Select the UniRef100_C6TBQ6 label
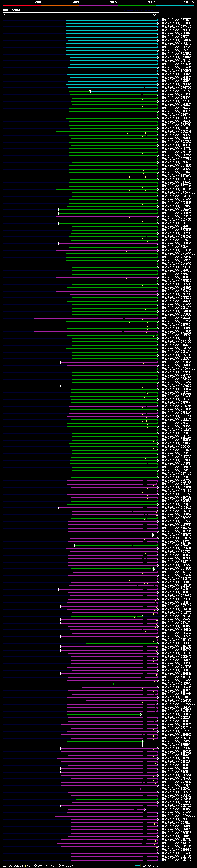The width and height of the screenshot is (197, 868). coord(177,569)
